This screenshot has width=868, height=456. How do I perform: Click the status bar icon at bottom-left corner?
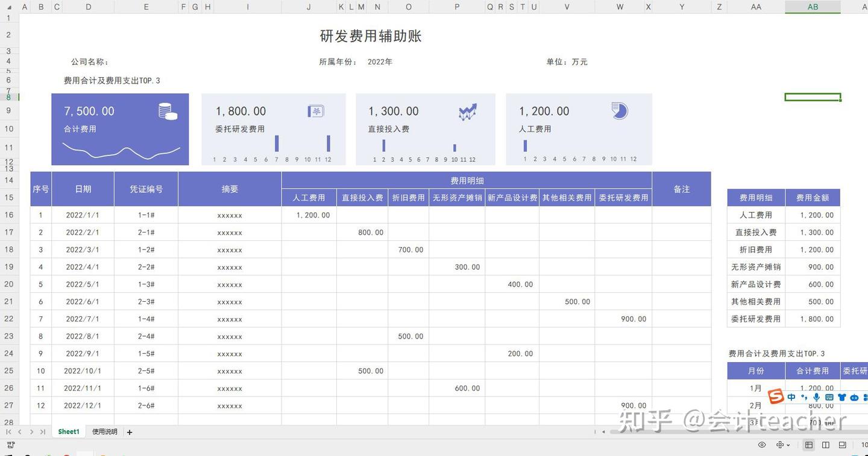(10, 445)
